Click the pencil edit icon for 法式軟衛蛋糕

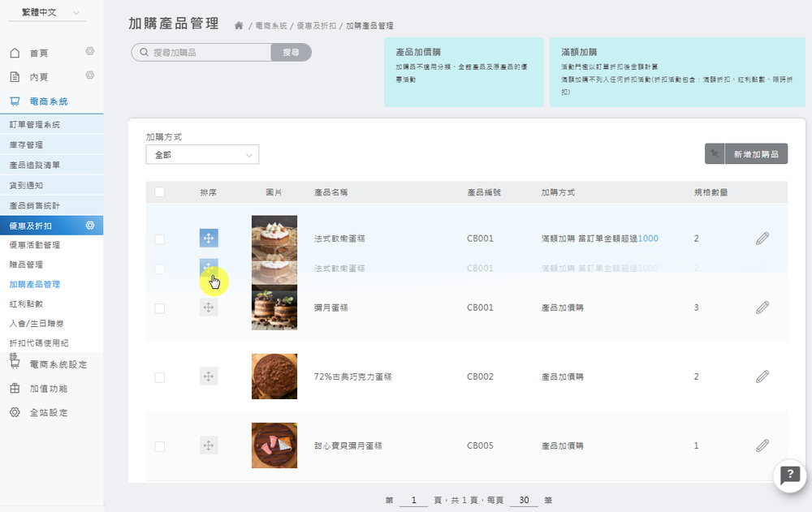762,239
